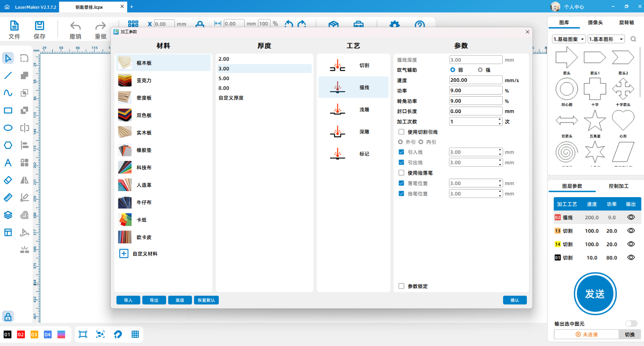Image resolution: width=644 pixels, height=346 pixels.
Task: Open the Control Processing tab
Action: 618,186
